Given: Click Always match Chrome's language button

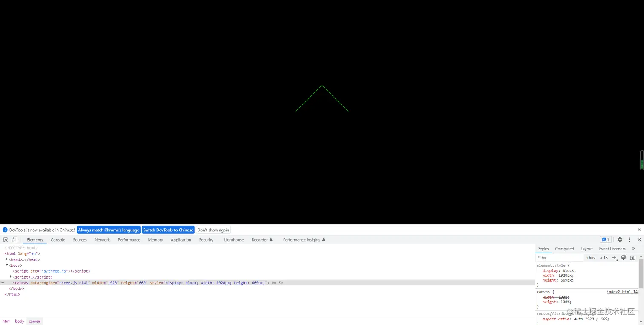Looking at the screenshot, I should pos(109,230).
